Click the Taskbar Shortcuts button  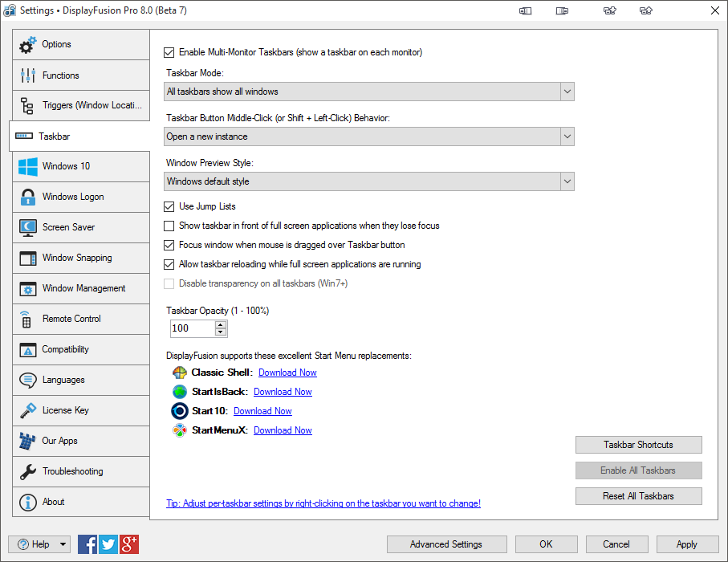[638, 445]
